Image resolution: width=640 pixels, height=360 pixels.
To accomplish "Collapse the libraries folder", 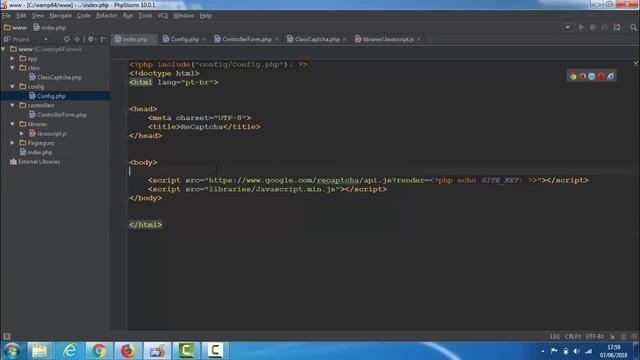I will [x=13, y=124].
